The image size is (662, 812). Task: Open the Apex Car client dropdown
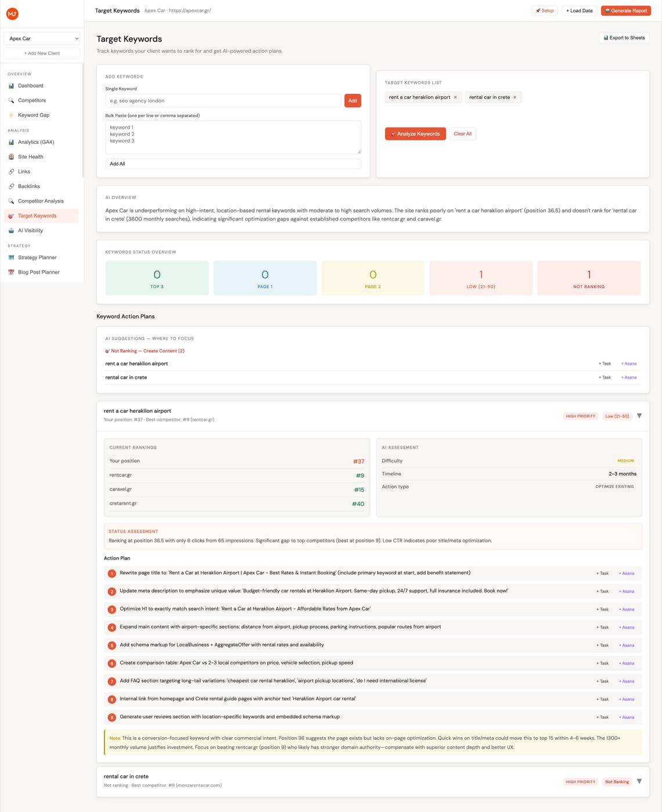(42, 38)
